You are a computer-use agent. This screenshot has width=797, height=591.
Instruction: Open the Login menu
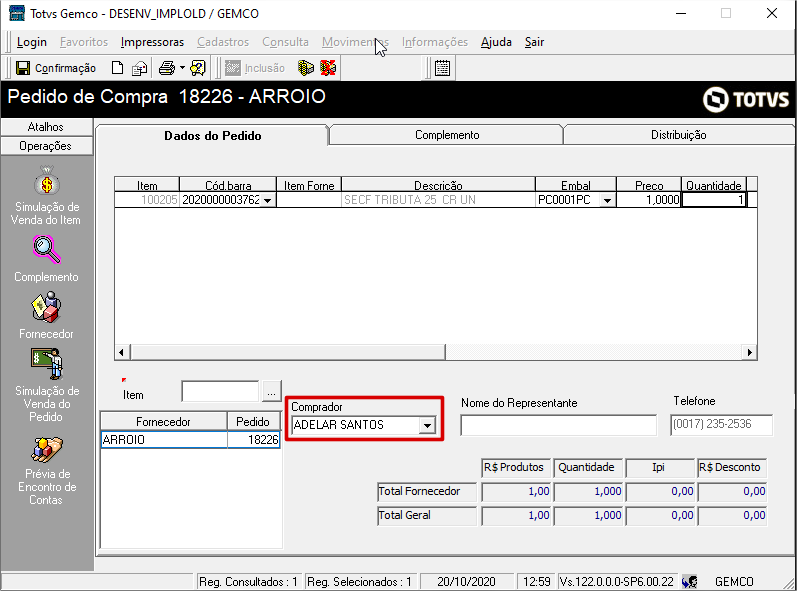(x=32, y=42)
